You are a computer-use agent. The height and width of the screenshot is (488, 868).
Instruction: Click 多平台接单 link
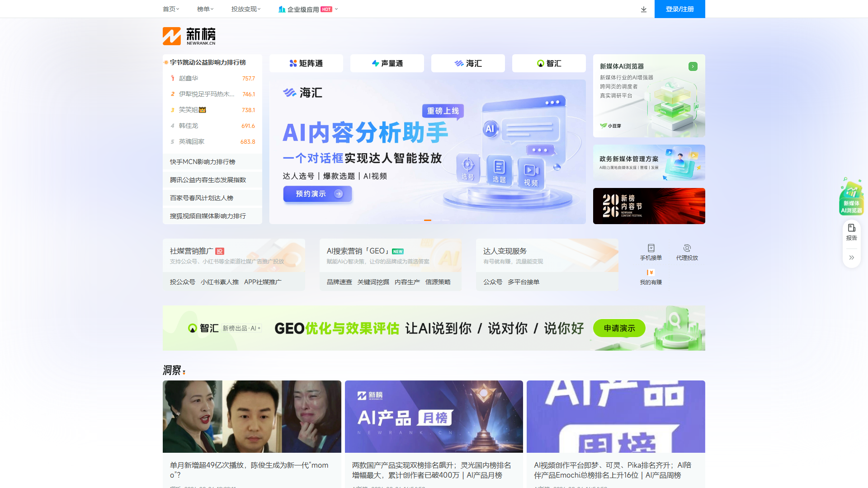(524, 282)
